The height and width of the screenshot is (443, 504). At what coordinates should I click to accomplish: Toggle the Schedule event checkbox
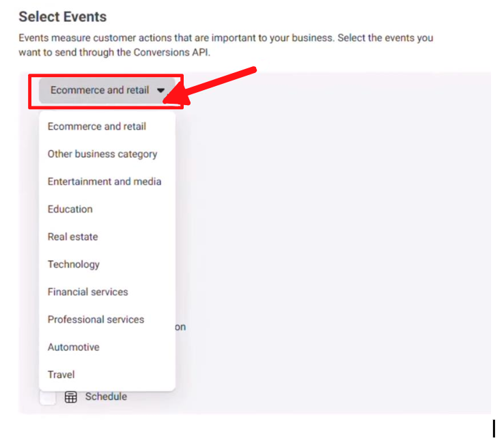click(48, 397)
